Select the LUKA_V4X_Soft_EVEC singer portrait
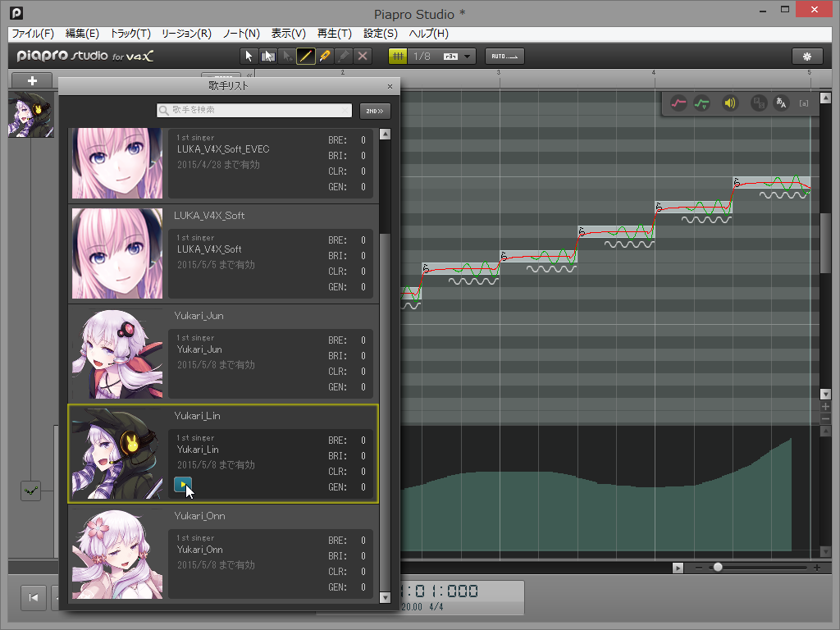Image resolution: width=840 pixels, height=630 pixels. 117,163
